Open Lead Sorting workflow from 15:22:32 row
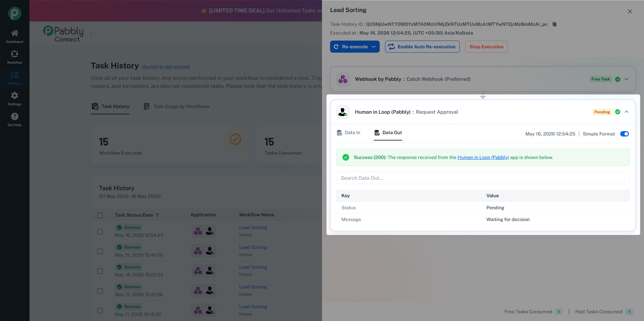The image size is (644, 321). pyautogui.click(x=253, y=267)
